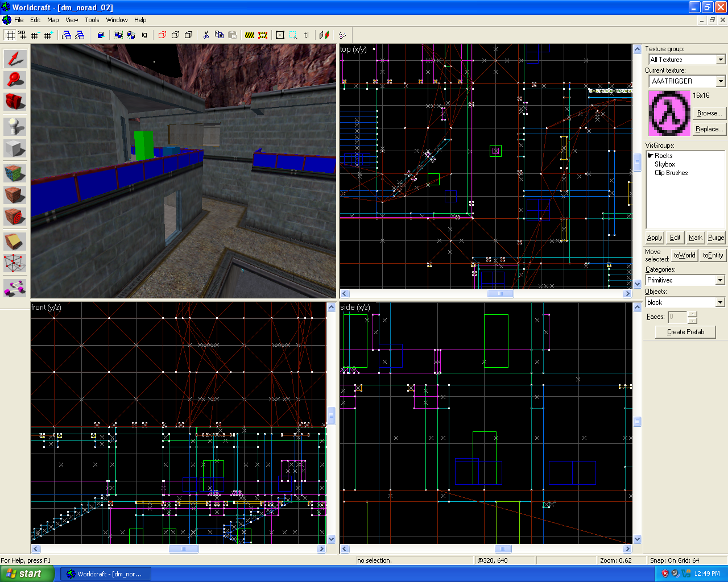Click the Cut scissors icon
Image resolution: width=728 pixels, height=582 pixels.
[206, 35]
